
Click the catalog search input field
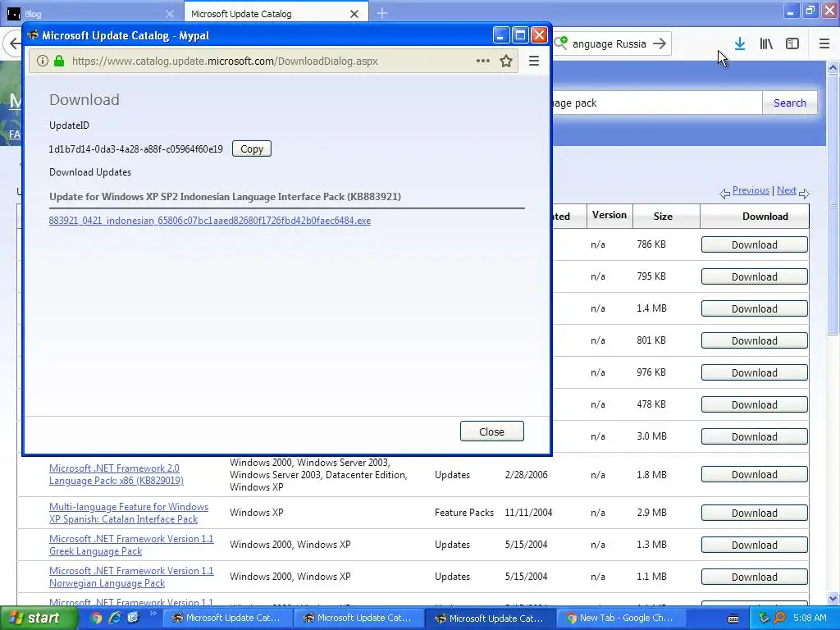click(x=656, y=103)
